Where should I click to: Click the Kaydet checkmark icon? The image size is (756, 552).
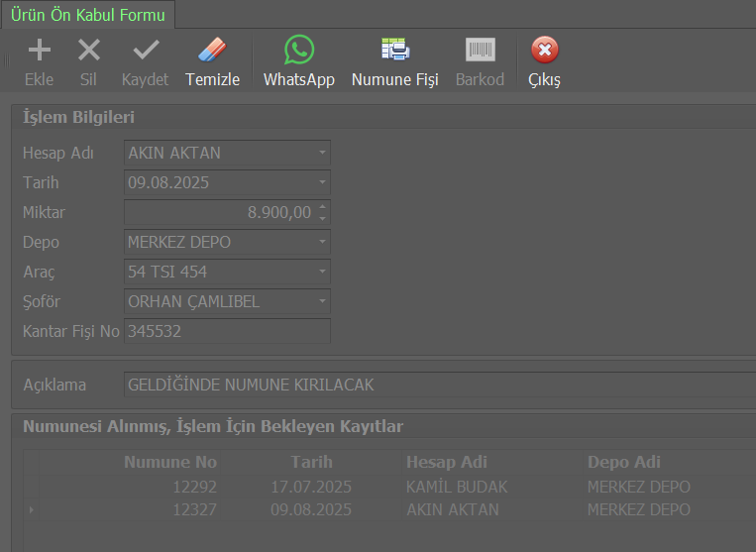[x=146, y=51]
